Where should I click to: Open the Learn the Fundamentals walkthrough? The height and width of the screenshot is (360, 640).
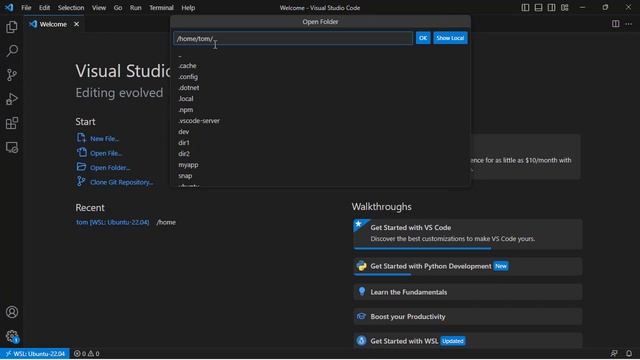(x=468, y=292)
